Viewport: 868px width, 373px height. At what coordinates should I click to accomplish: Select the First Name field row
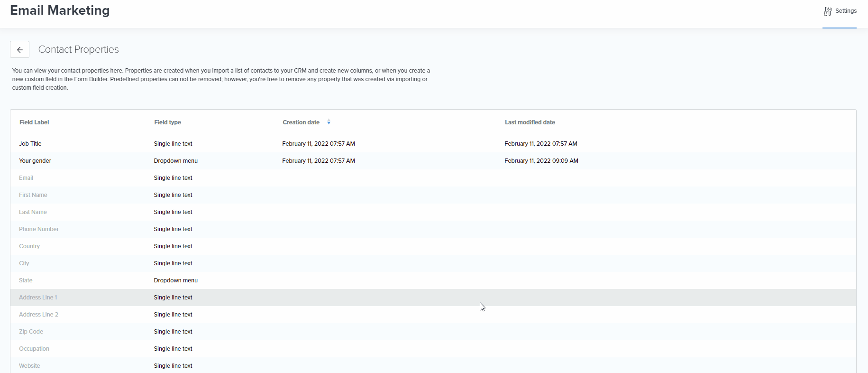pyautogui.click(x=33, y=195)
